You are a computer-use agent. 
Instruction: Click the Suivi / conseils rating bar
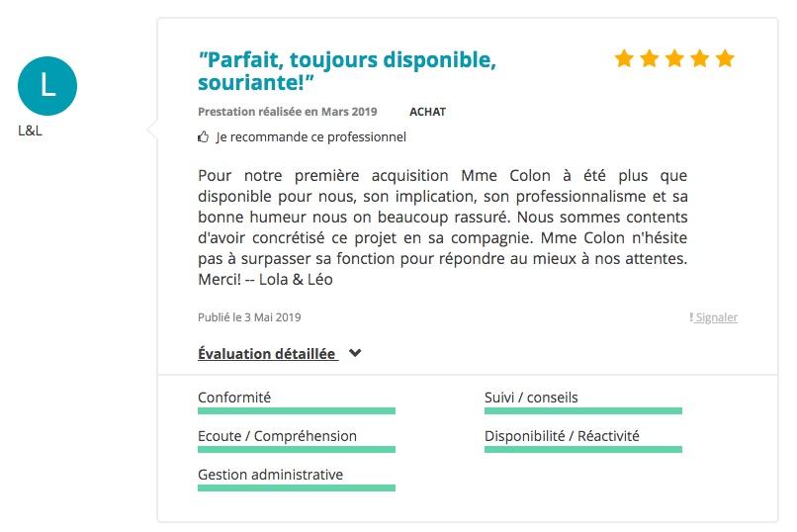tap(583, 410)
